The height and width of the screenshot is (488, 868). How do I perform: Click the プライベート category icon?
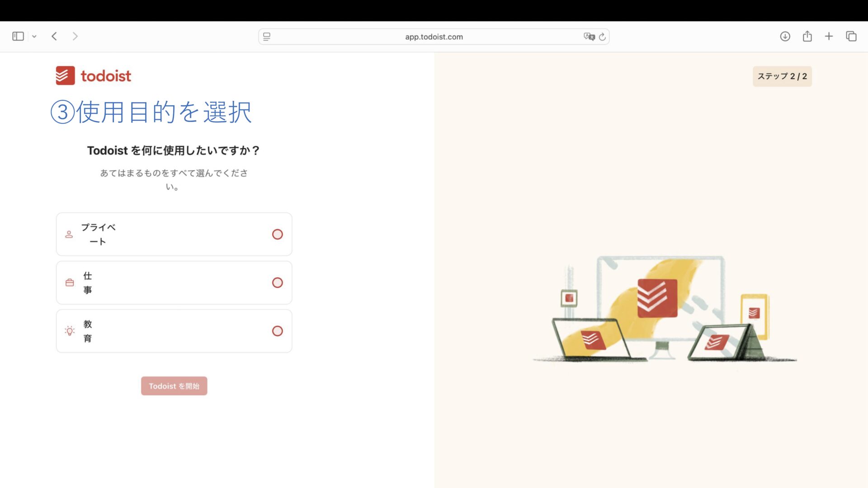pyautogui.click(x=69, y=234)
